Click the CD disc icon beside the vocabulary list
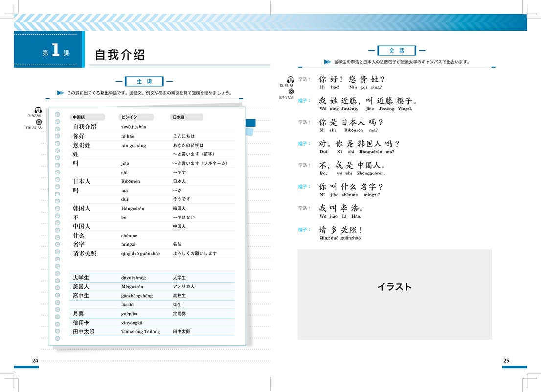The width and height of the screenshot is (541, 392). pyautogui.click(x=39, y=122)
